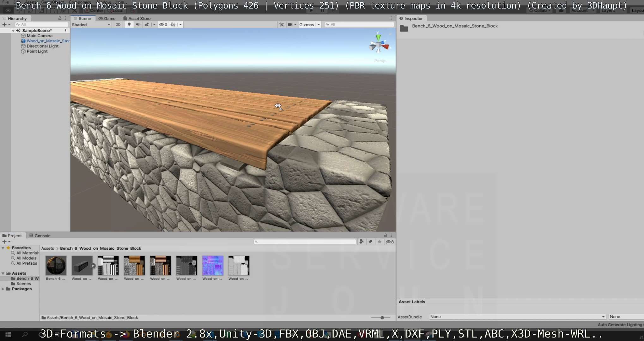644x341 pixels.
Task: Click the Persp projection label
Action: pyautogui.click(x=380, y=61)
